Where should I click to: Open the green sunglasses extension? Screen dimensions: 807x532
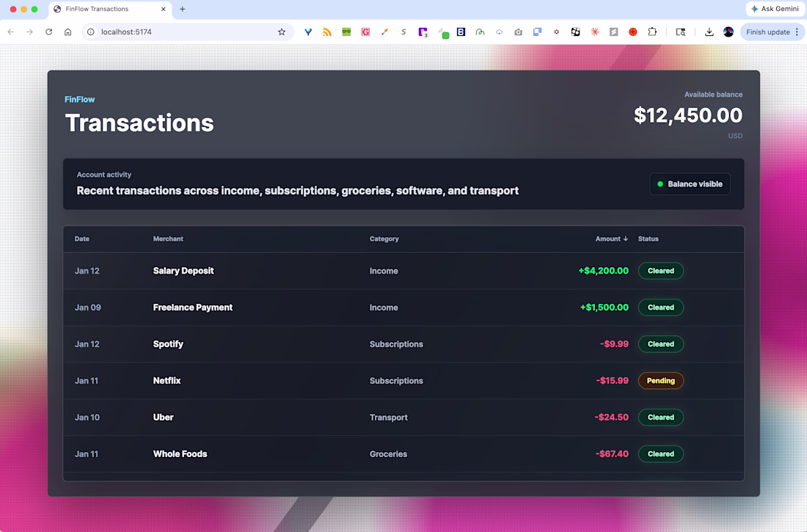point(346,32)
